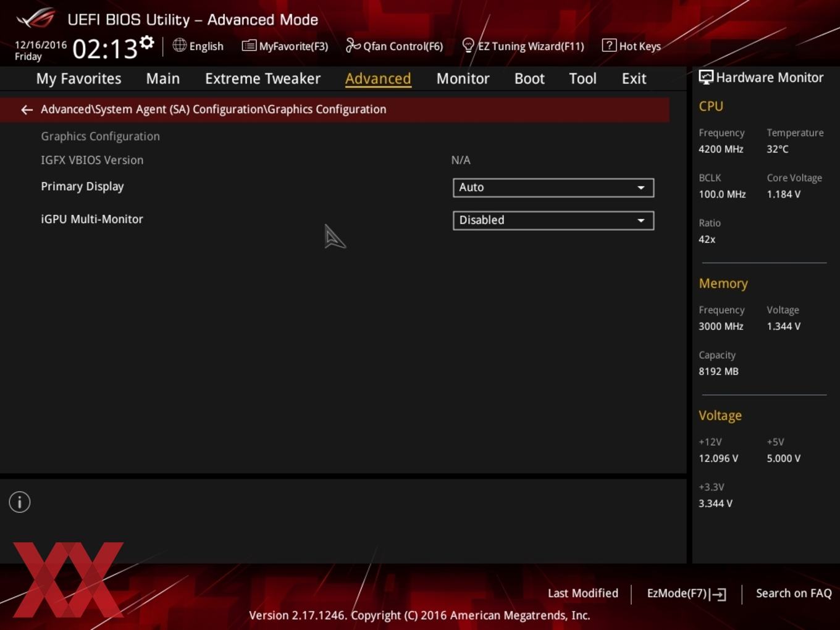Go to the Monitor tab
The image size is (840, 630).
(x=463, y=78)
